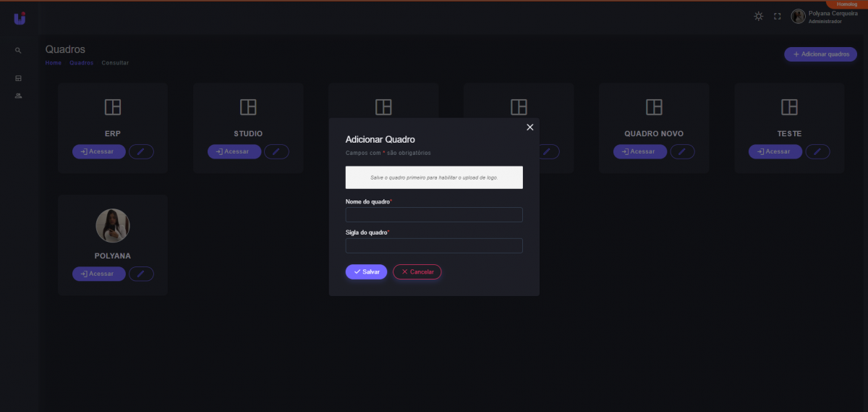
Task: Click the logo upload placeholder area
Action: tap(434, 177)
